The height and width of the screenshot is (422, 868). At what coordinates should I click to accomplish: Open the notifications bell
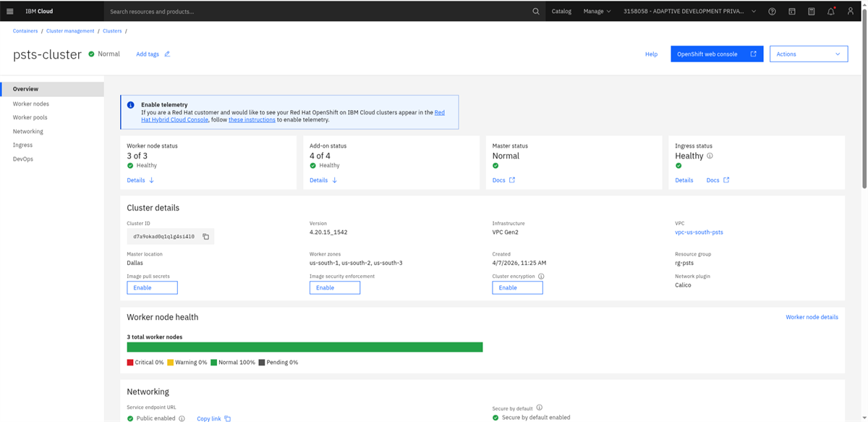click(831, 12)
